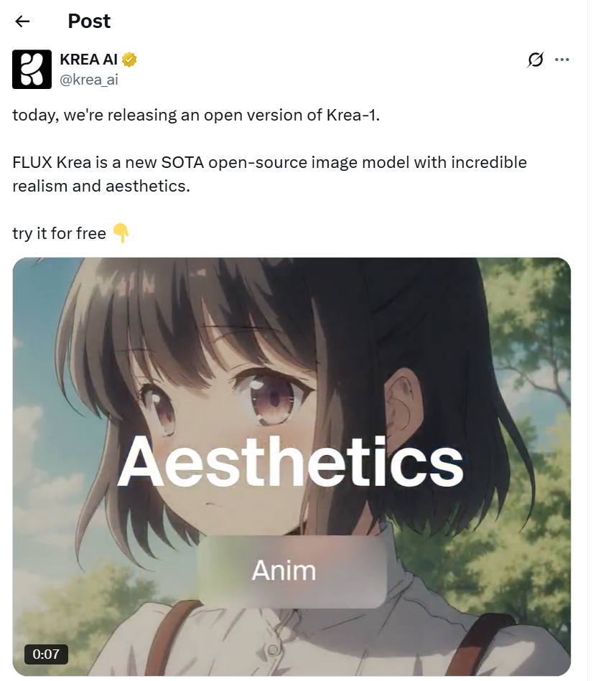This screenshot has width=616, height=681.
Task: Click the 'try it for free' text
Action: coord(59,233)
